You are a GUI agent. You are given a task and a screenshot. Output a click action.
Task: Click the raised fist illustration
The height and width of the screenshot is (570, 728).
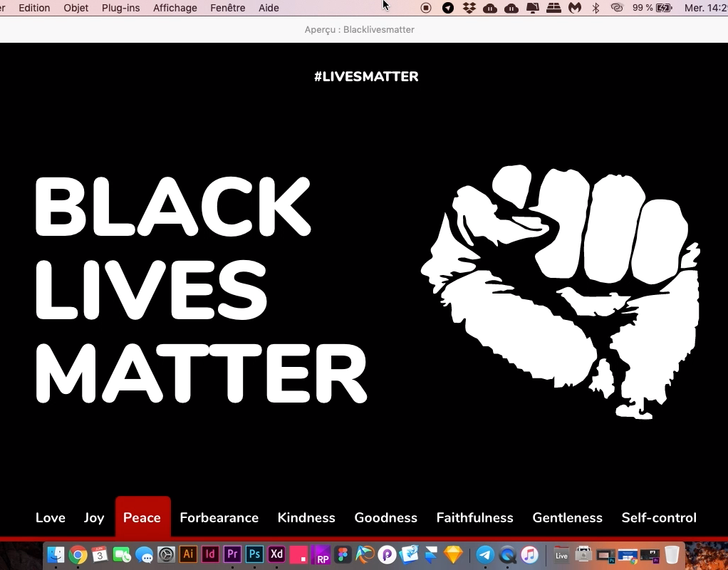[x=561, y=291]
